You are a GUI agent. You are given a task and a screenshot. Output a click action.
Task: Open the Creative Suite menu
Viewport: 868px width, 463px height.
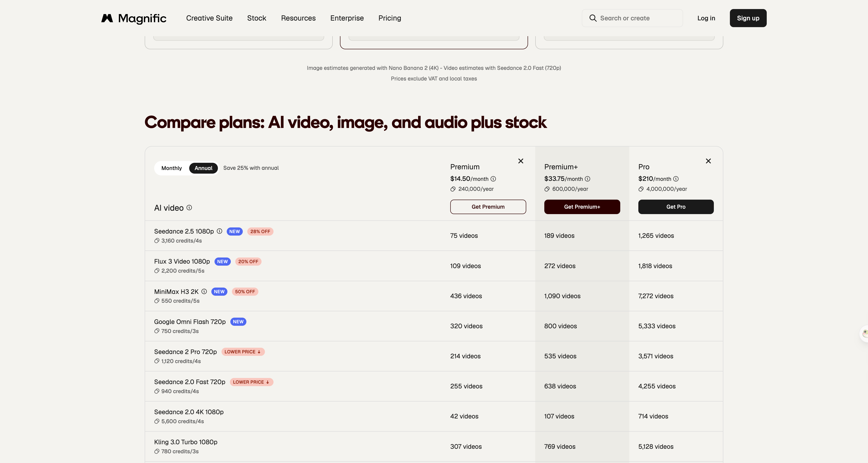(209, 18)
